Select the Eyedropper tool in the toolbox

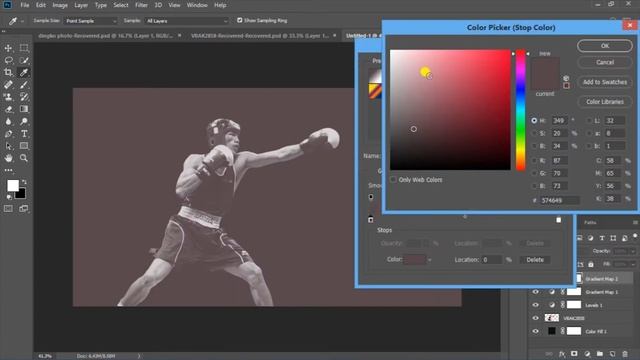24,73
